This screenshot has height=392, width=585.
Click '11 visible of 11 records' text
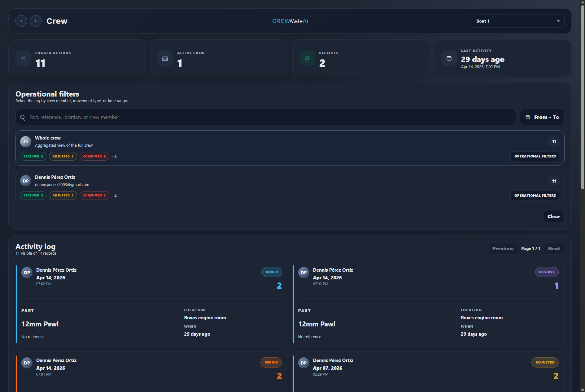pyautogui.click(x=36, y=253)
